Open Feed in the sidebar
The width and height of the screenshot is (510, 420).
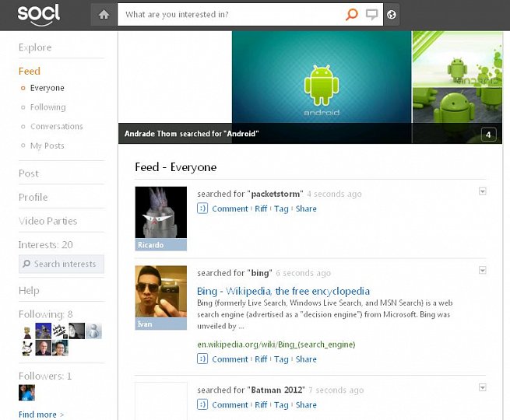(x=30, y=71)
